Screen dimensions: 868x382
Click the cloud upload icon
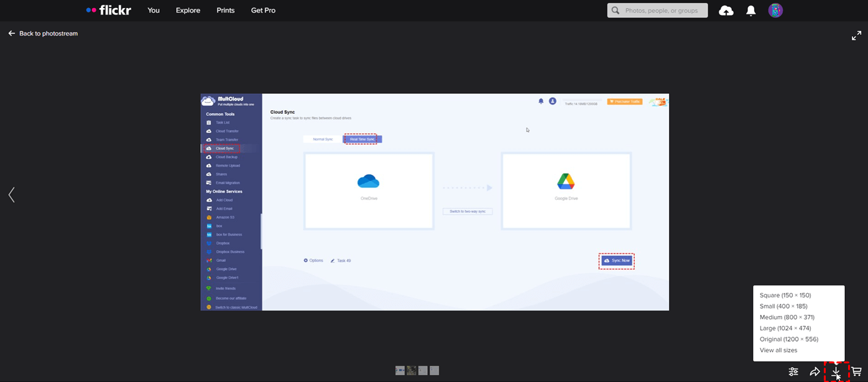coord(726,11)
